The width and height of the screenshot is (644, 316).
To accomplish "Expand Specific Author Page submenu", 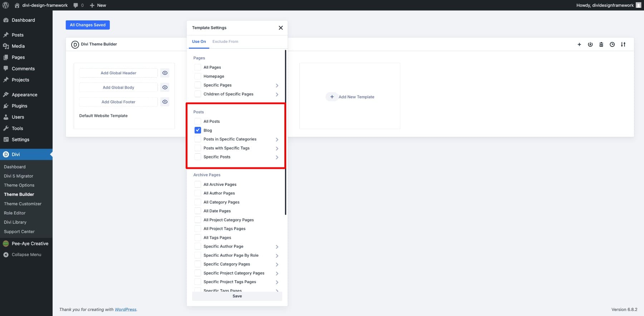I will (277, 247).
